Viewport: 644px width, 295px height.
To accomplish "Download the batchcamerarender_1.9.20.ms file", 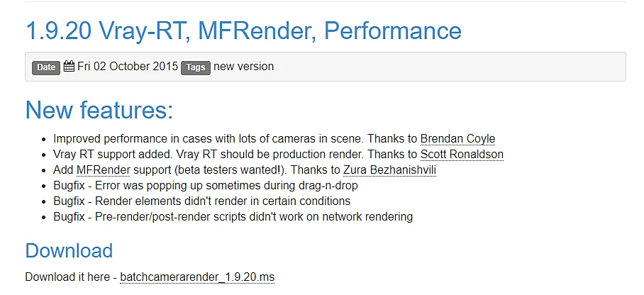I will click(197, 277).
